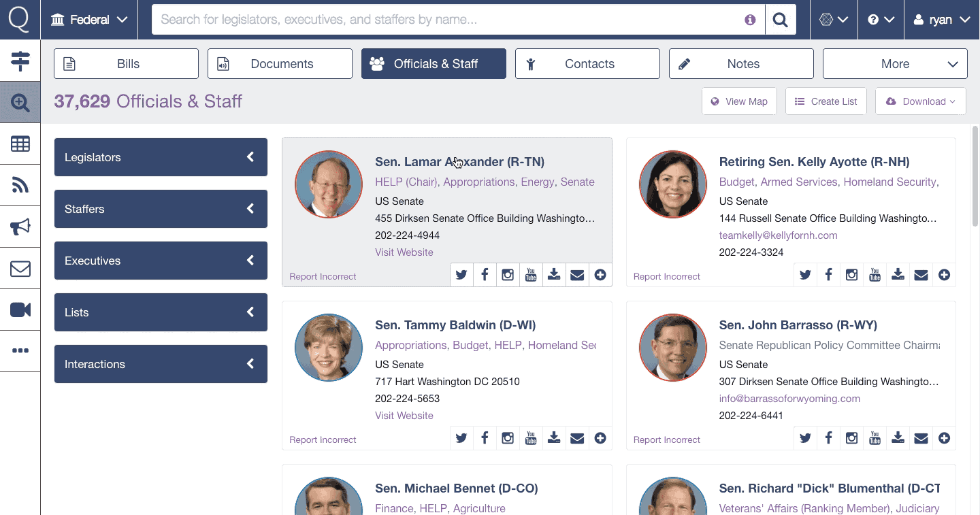Open the Federal region dropdown
Viewport: 980px width, 515px height.
pyautogui.click(x=89, y=20)
